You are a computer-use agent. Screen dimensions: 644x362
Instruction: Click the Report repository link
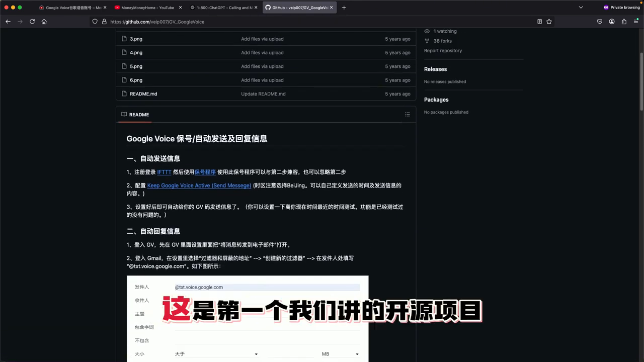click(443, 51)
